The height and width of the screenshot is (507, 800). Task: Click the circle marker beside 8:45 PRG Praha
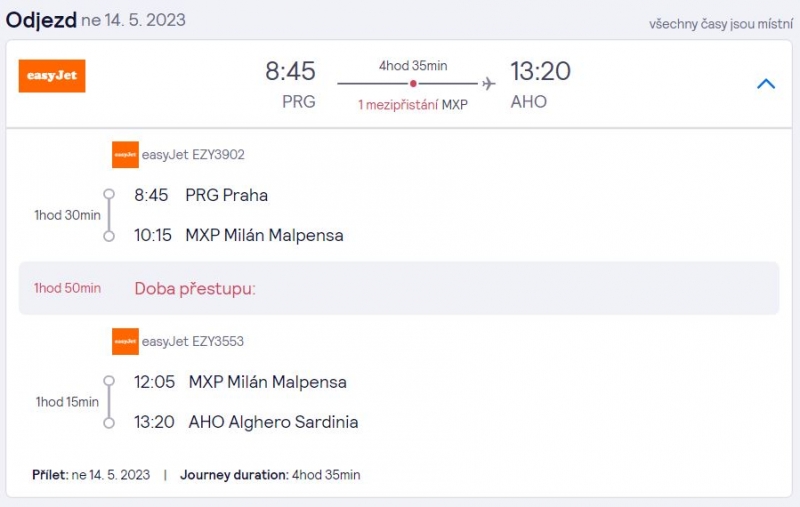pyautogui.click(x=109, y=194)
